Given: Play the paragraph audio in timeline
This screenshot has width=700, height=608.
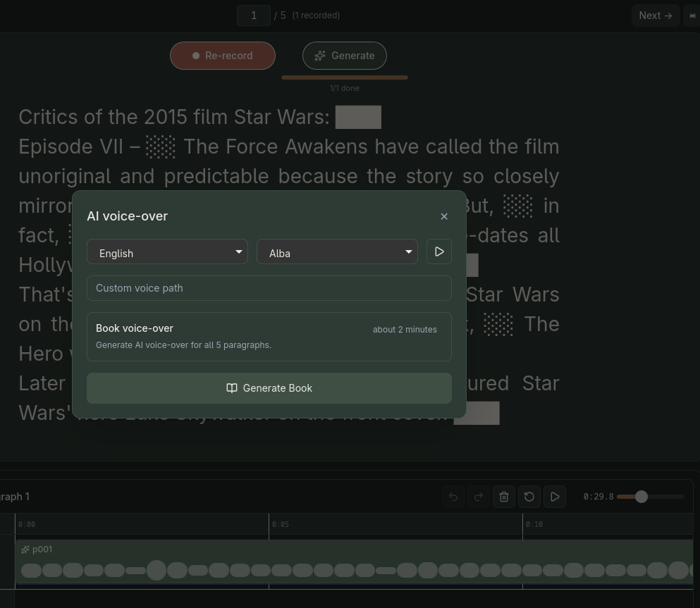Looking at the screenshot, I should [x=555, y=497].
